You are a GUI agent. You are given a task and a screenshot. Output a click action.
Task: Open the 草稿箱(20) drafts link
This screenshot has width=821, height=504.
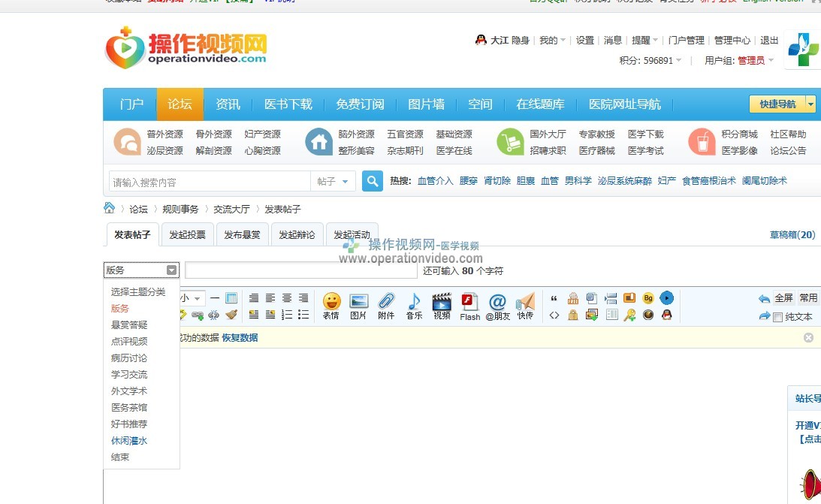coord(792,235)
